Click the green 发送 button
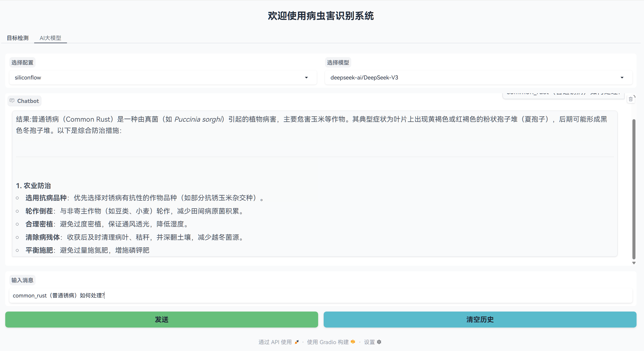The height and width of the screenshot is (351, 644). click(x=162, y=320)
